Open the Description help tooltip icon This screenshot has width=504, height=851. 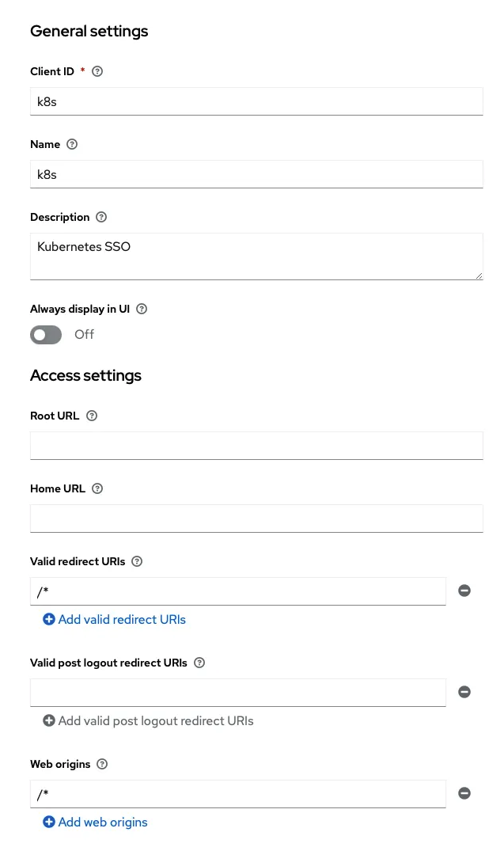tap(101, 217)
